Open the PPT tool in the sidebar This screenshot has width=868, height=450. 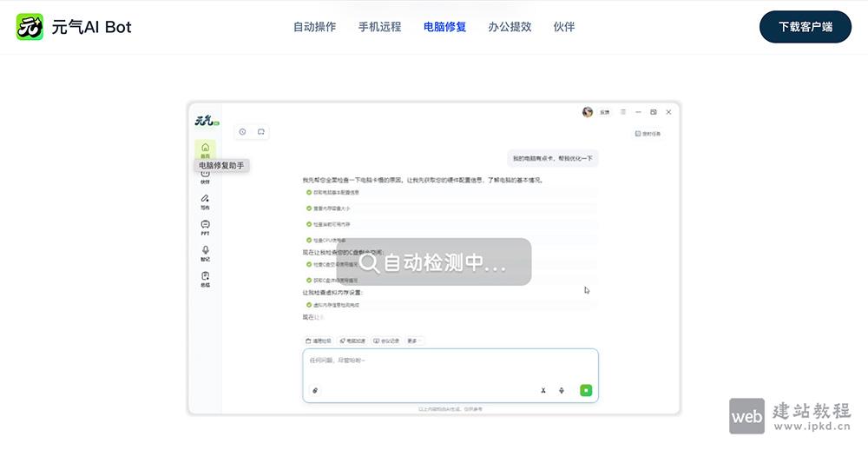click(206, 228)
